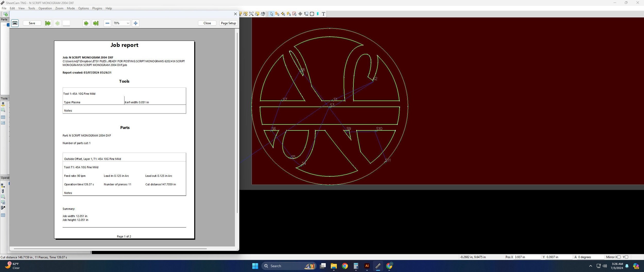Screen dimensions: 644x272
Task: Go to first page of the report
Action: [48, 23]
